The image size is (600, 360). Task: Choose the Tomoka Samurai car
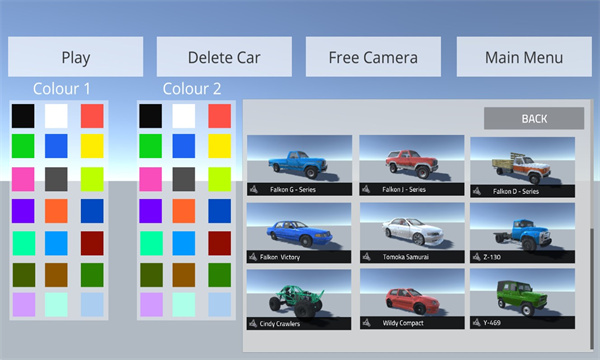pyautogui.click(x=412, y=233)
